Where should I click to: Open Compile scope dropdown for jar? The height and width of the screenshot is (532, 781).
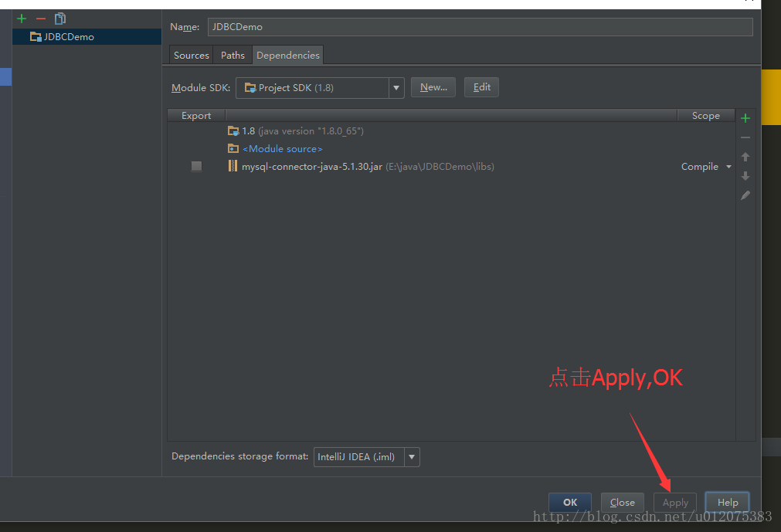tap(706, 167)
